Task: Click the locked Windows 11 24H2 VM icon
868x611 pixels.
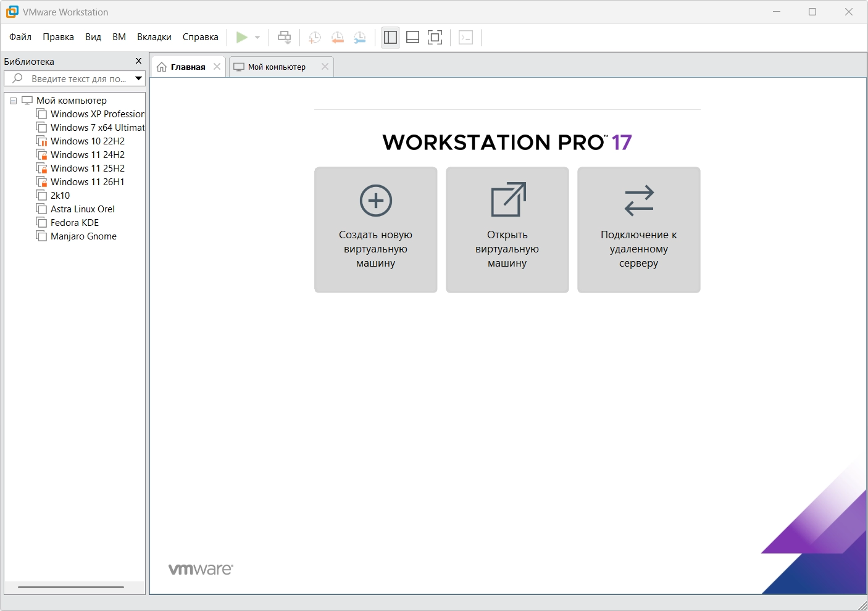Action: point(41,155)
